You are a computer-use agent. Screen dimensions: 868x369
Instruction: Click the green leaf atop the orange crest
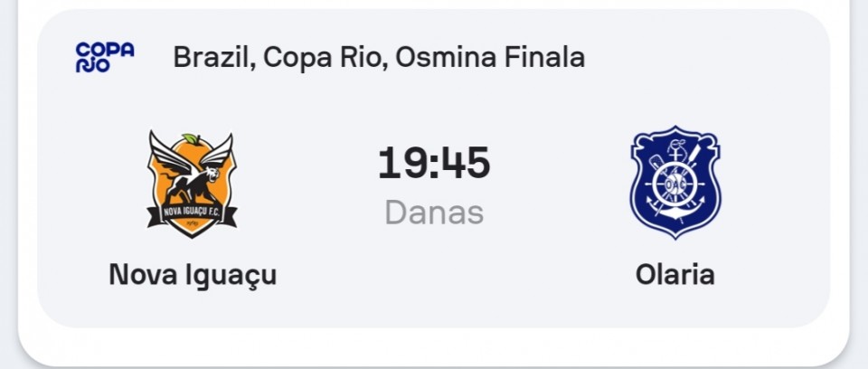[192, 139]
